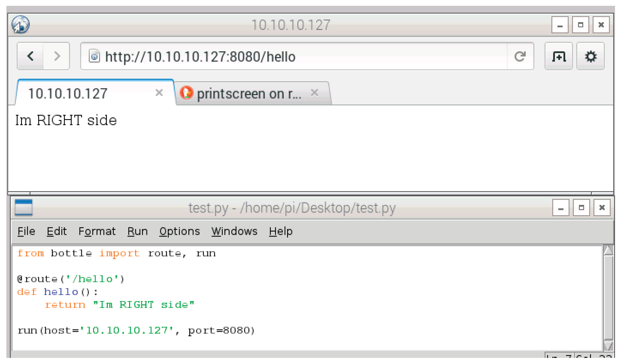
Task: Close the printscreen tab
Action: coord(315,92)
